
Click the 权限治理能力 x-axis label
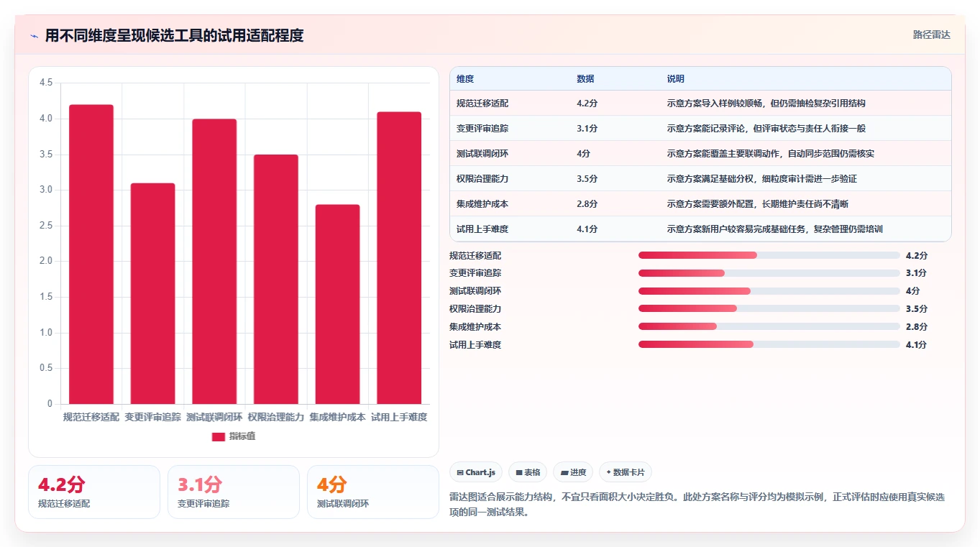(276, 417)
